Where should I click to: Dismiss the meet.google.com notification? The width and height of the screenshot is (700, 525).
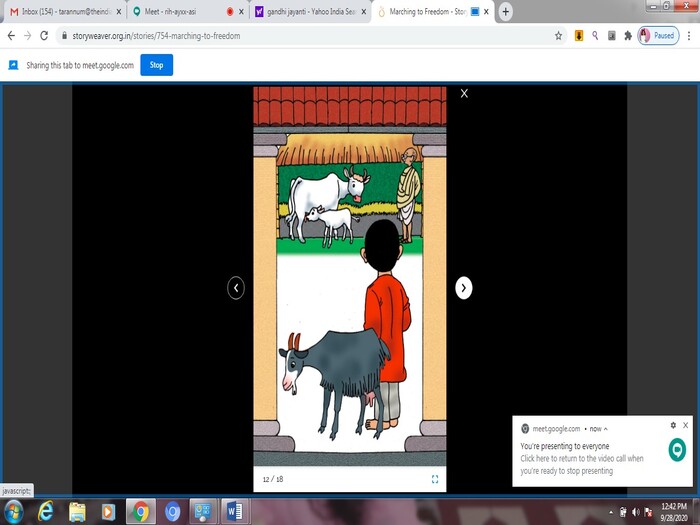tap(686, 425)
